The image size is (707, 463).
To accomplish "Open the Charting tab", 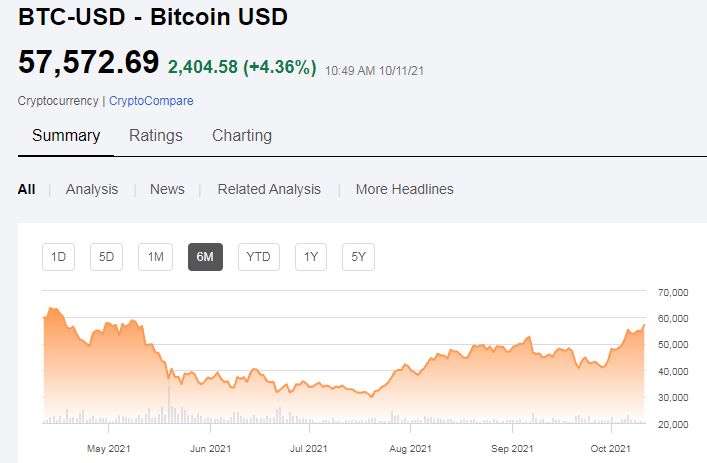I will [242, 136].
